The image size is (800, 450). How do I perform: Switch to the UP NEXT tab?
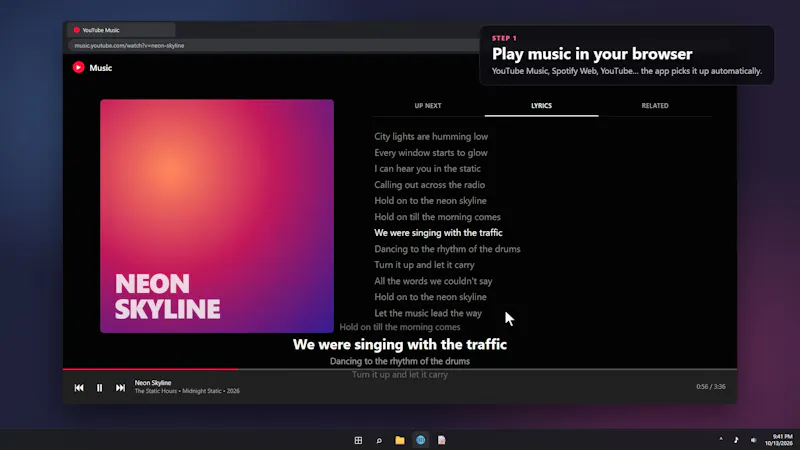428,106
